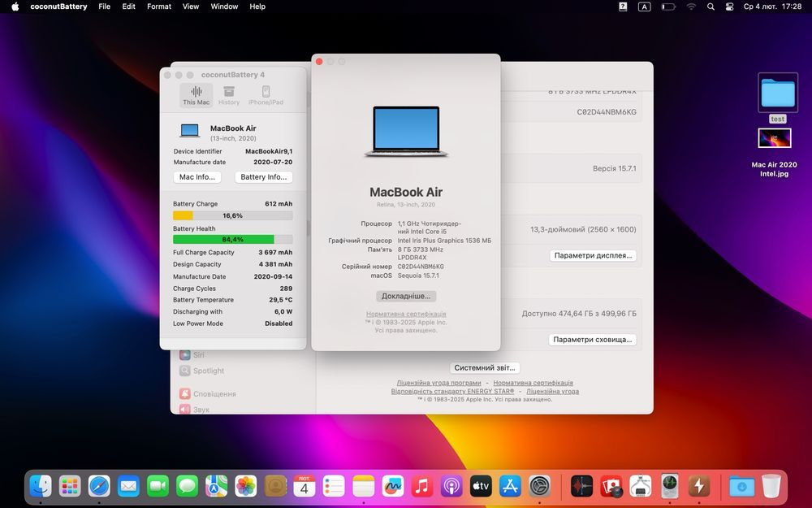The image size is (812, 508).
Task: Open Calendar from the Dock
Action: [x=304, y=486]
